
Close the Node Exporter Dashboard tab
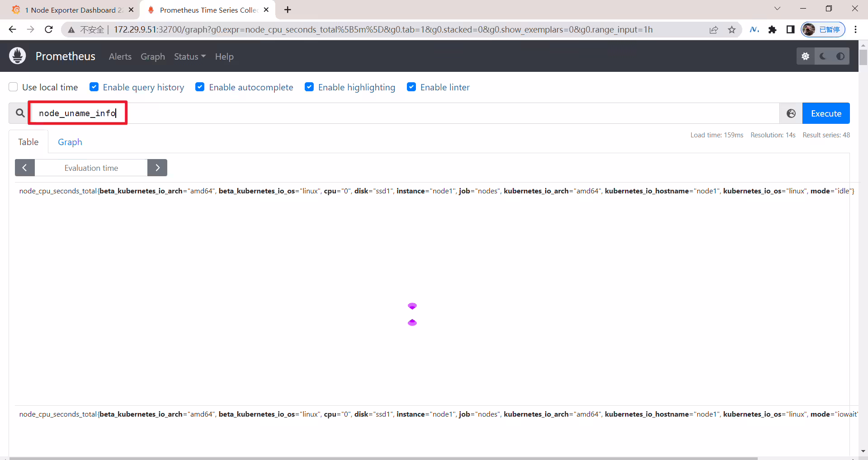(x=131, y=9)
